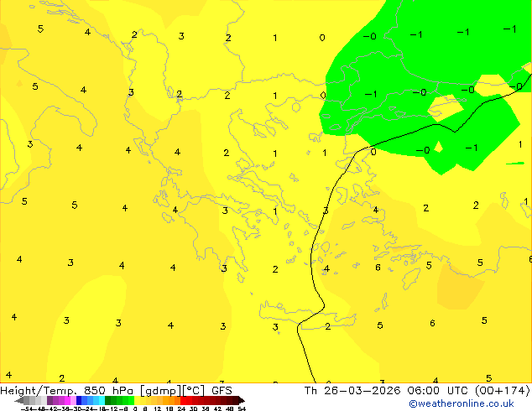Pick the bright yellow swatch in the temperature legend
532x411 pixels.
(138, 401)
